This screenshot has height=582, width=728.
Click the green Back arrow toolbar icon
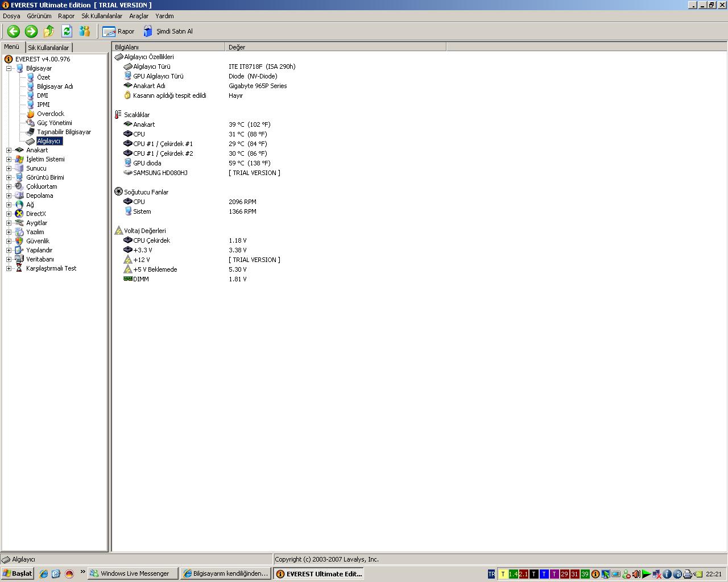14,31
